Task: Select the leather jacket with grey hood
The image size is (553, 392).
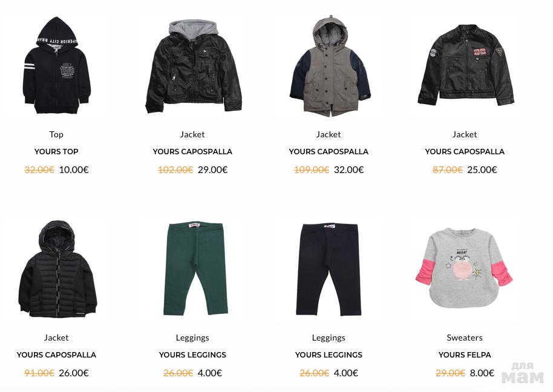Action: pyautogui.click(x=193, y=67)
